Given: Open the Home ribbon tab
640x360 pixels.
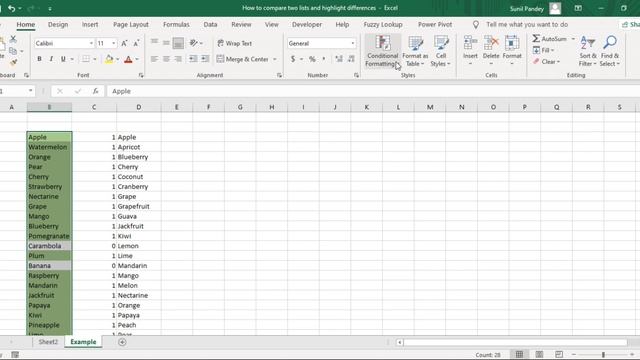Looking at the screenshot, I should tap(26, 24).
